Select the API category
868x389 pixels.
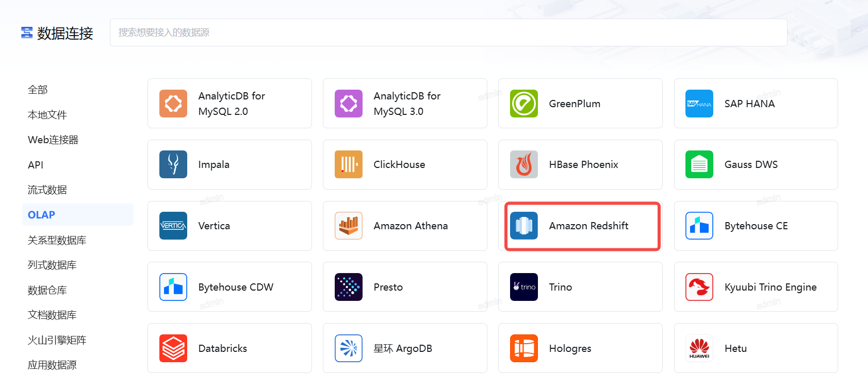pyautogui.click(x=36, y=165)
